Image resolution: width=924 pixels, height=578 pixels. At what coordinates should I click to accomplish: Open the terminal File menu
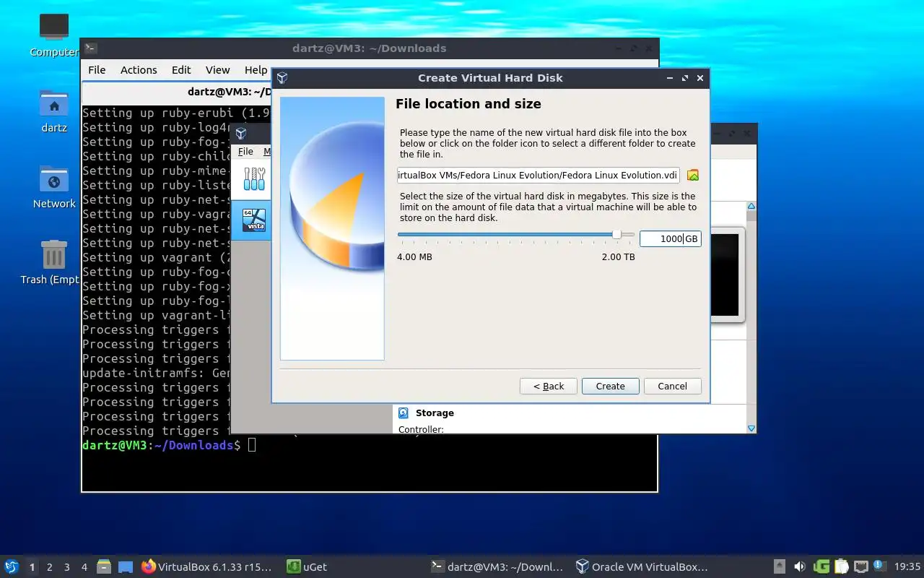click(97, 70)
